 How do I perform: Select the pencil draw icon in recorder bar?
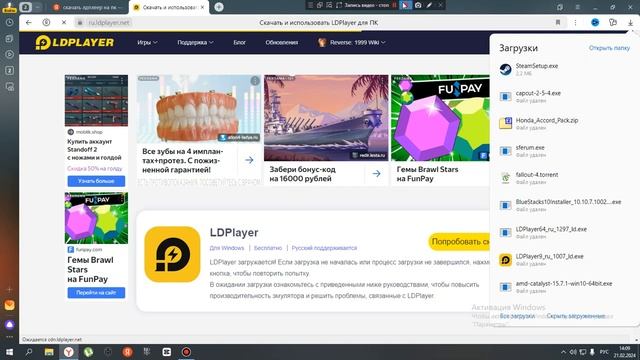coord(429,5)
